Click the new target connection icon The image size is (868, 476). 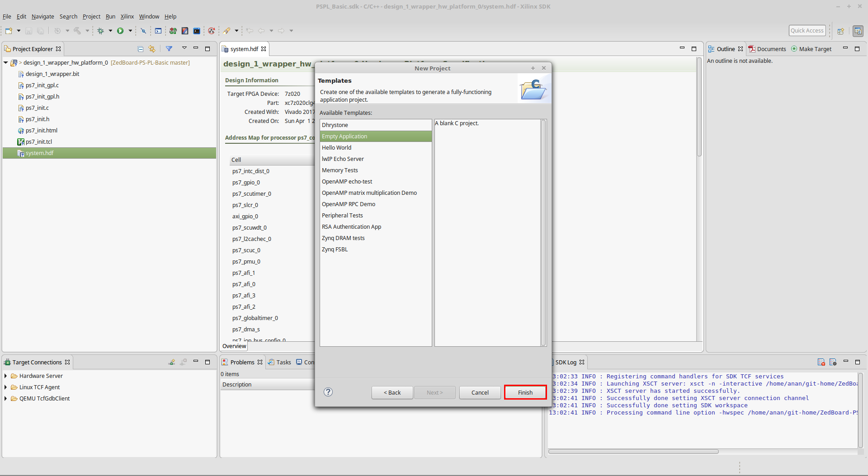click(x=172, y=362)
